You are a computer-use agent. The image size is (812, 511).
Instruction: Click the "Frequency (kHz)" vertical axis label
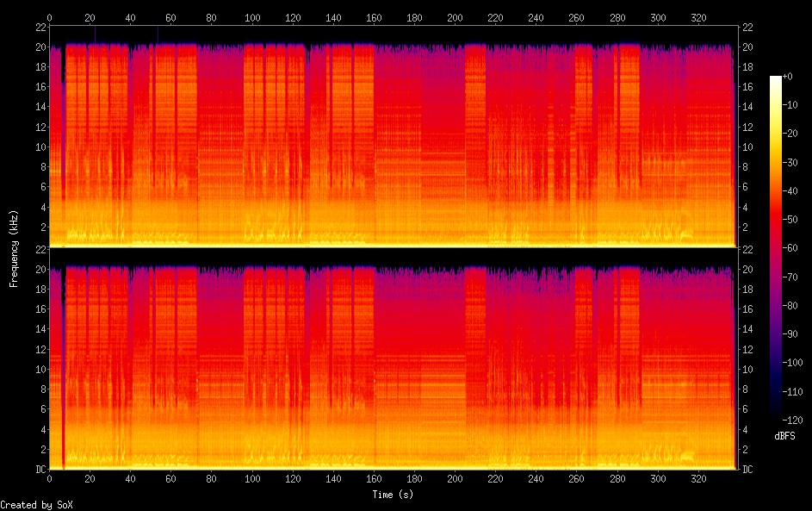point(14,248)
